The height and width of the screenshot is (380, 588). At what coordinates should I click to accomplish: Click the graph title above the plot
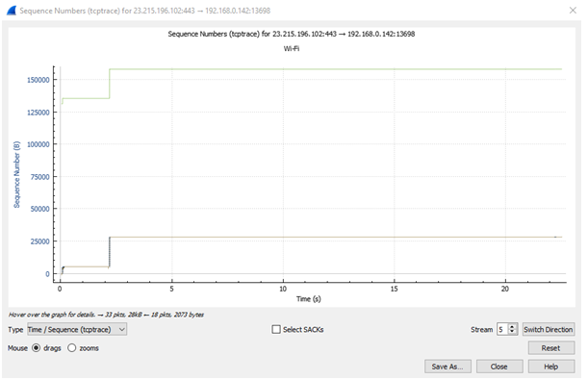coord(292,34)
